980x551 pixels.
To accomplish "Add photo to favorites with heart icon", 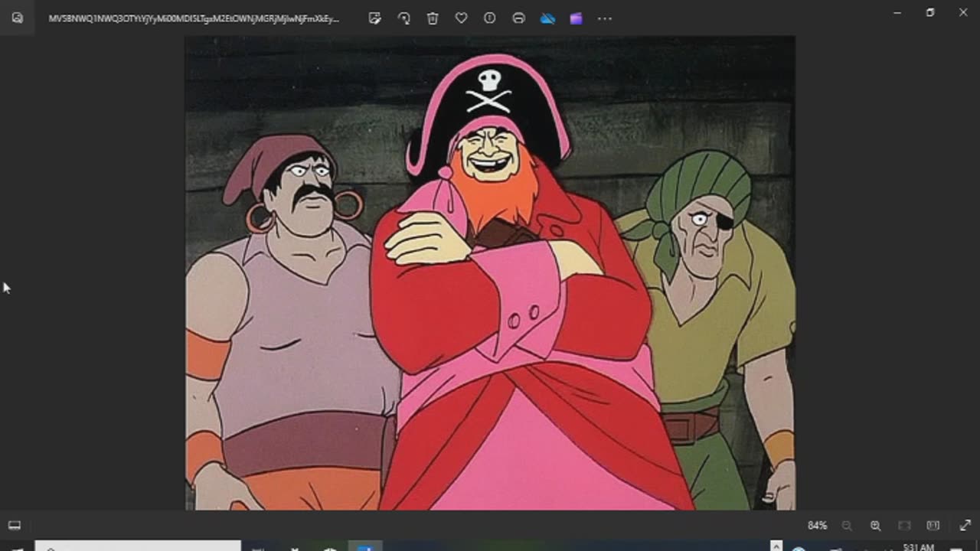I will 461,18.
